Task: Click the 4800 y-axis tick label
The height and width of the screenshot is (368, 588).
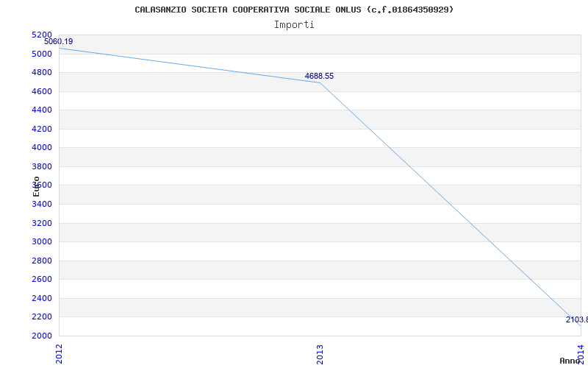Action: pyautogui.click(x=42, y=72)
